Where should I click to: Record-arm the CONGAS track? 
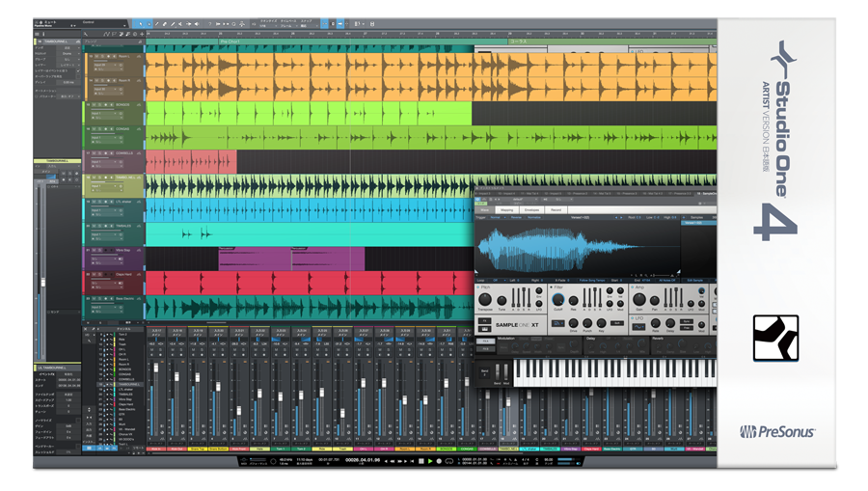[x=108, y=129]
